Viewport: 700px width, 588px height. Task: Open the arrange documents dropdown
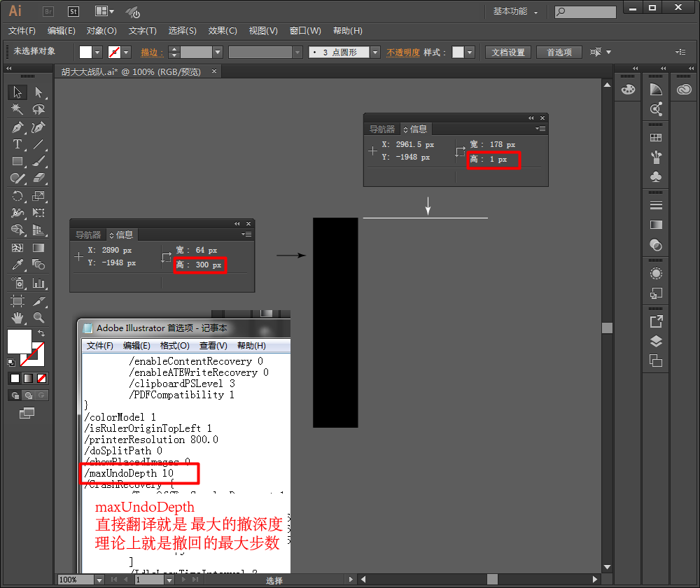(105, 12)
